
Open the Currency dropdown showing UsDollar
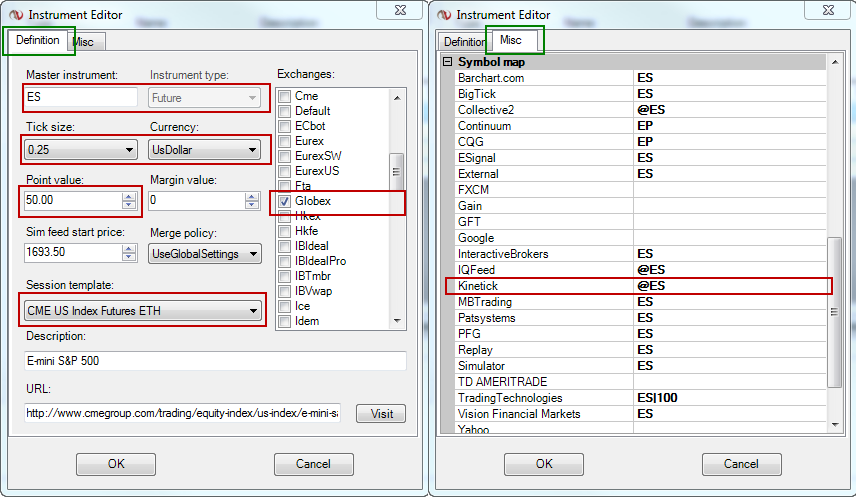click(x=204, y=150)
